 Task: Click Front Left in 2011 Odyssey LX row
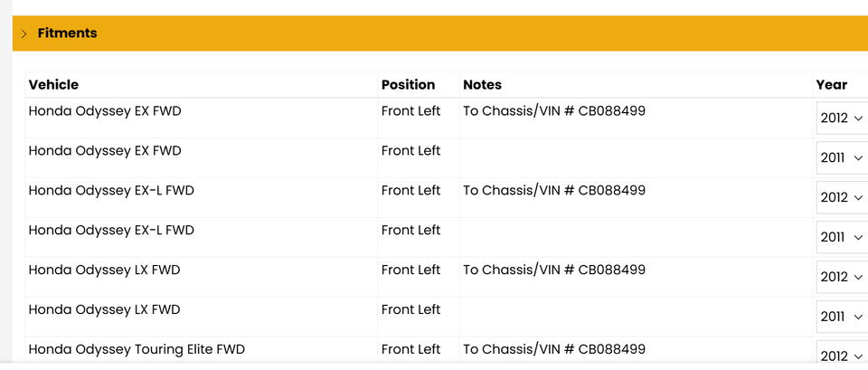pyautogui.click(x=410, y=309)
